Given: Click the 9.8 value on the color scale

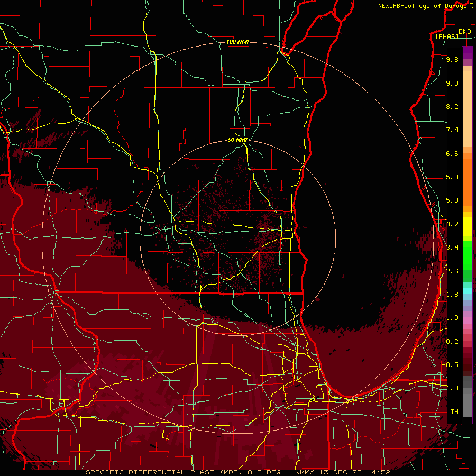Looking at the screenshot, I should tap(452, 60).
